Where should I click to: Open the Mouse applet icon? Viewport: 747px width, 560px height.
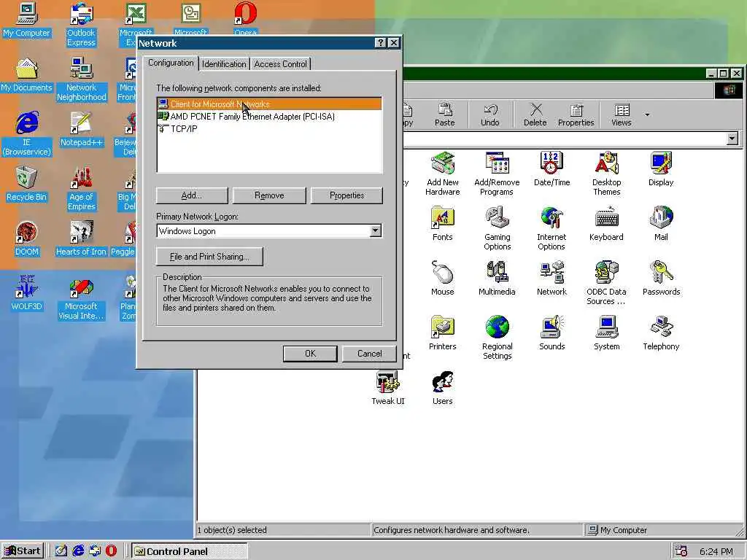pos(443,278)
